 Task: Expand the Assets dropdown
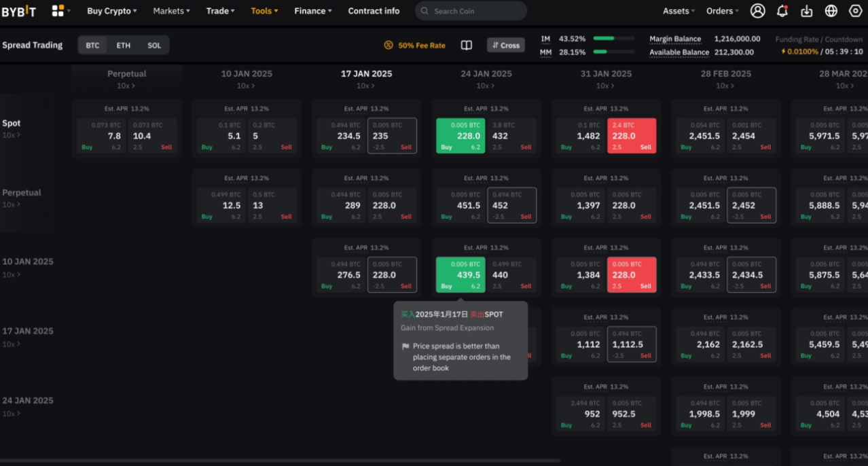[679, 11]
